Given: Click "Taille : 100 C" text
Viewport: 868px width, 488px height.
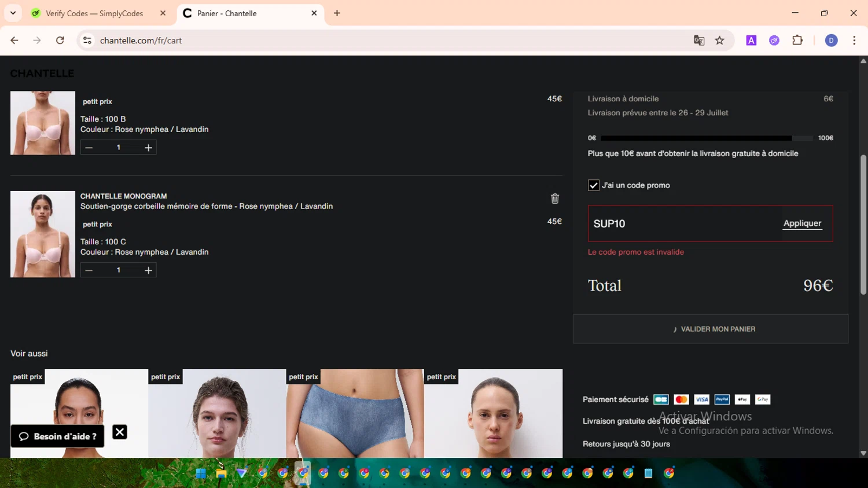Looking at the screenshot, I should click(103, 242).
